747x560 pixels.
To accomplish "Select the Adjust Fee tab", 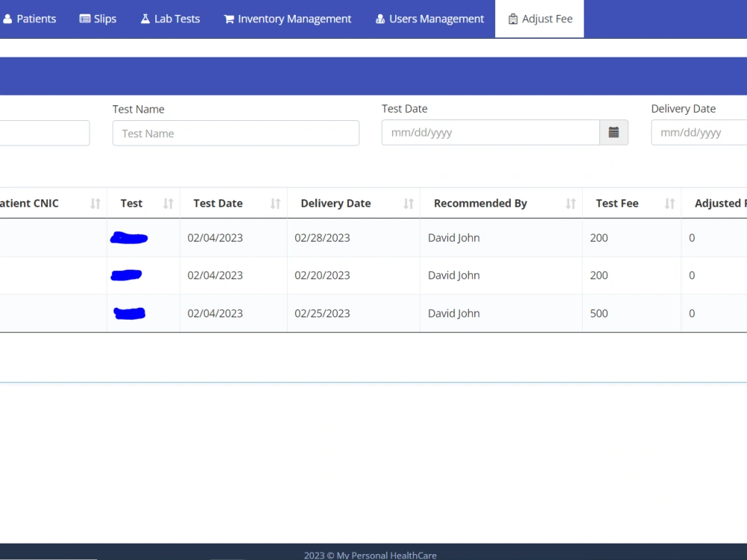I will coord(539,19).
